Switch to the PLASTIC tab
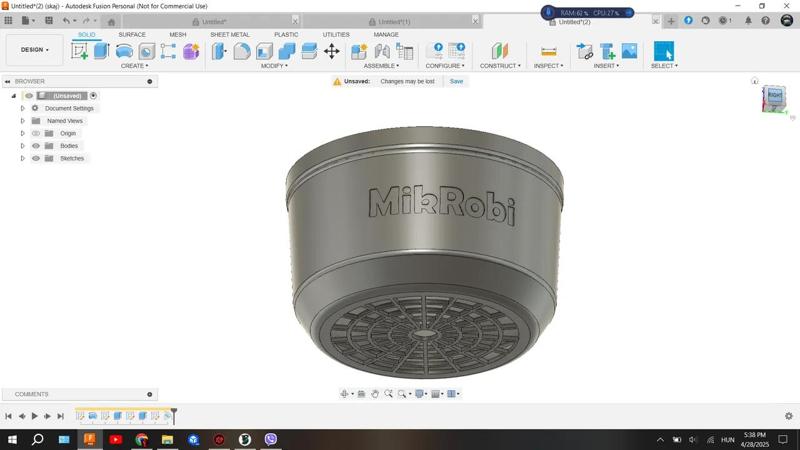The width and height of the screenshot is (800, 450). tap(286, 34)
